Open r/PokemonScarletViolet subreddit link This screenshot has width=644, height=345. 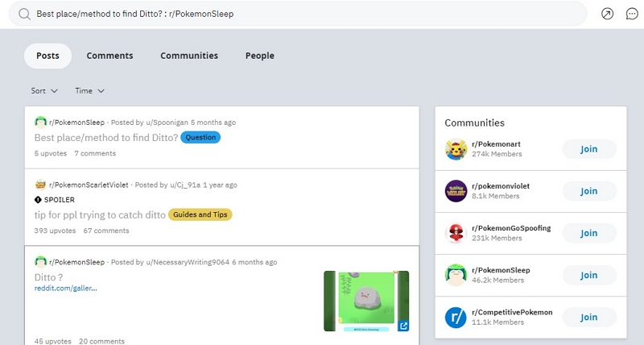(x=89, y=185)
